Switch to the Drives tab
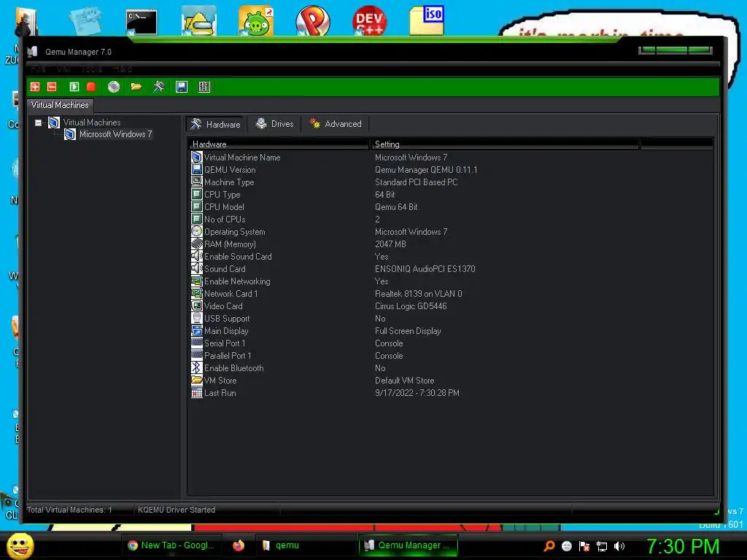Screen dimensions: 747x560 coord(274,124)
